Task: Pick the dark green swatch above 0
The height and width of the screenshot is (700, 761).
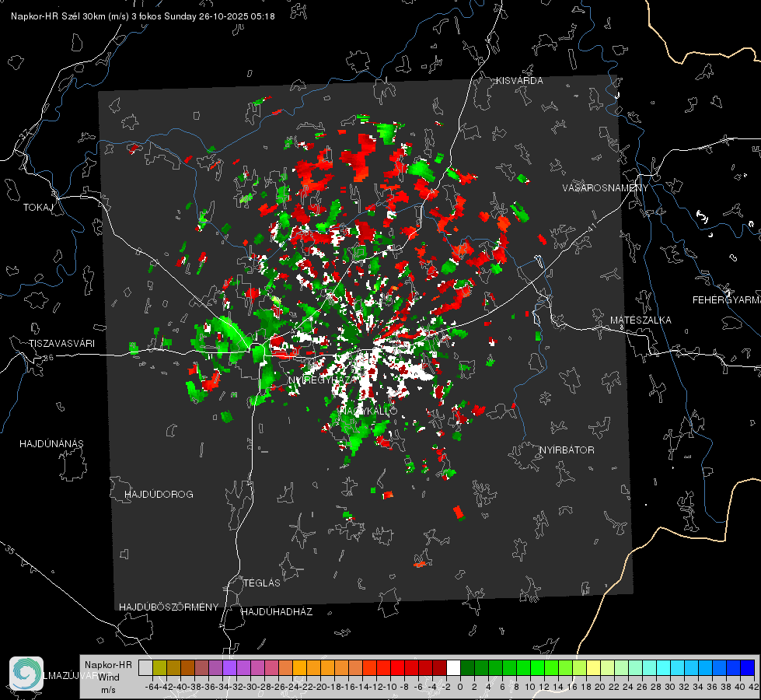Action: [x=467, y=667]
